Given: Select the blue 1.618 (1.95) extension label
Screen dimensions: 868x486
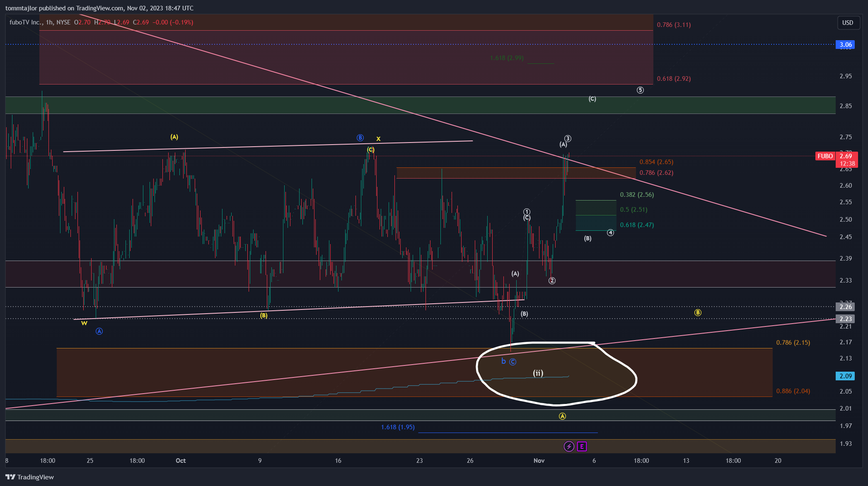Looking at the screenshot, I should point(398,427).
